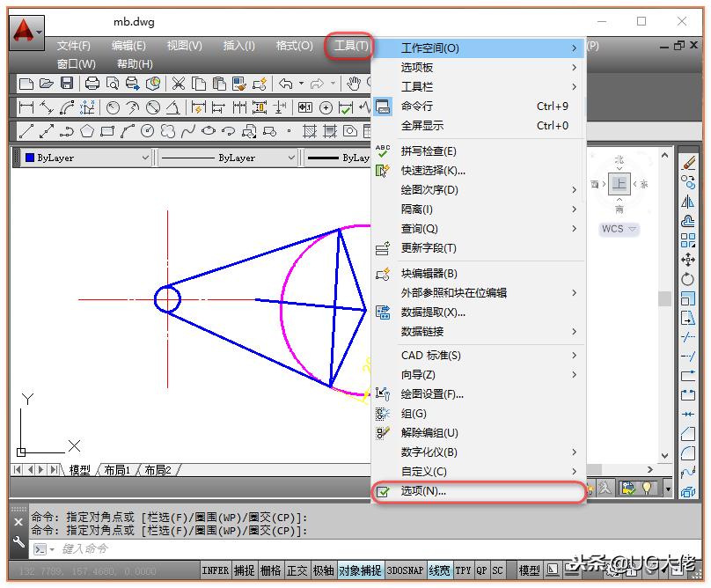The width and height of the screenshot is (711, 588).
Task: Open the ByLayer layer dropdown
Action: 145,157
